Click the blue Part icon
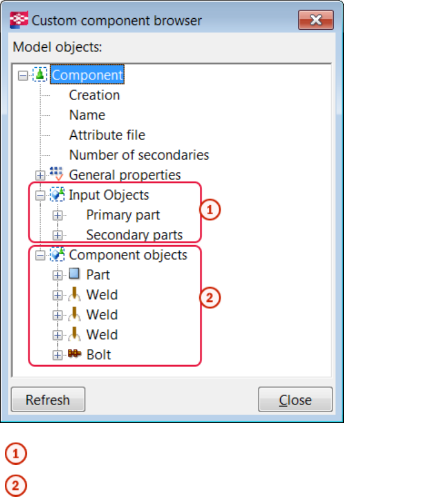This screenshot has width=448, height=503. [74, 274]
